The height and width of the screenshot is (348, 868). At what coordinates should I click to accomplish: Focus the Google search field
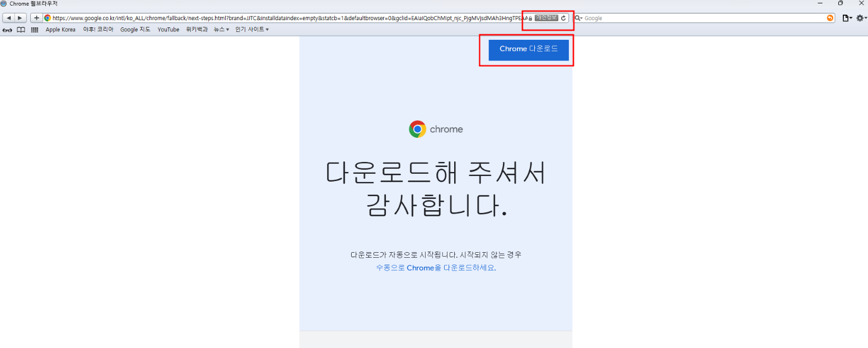point(704,18)
